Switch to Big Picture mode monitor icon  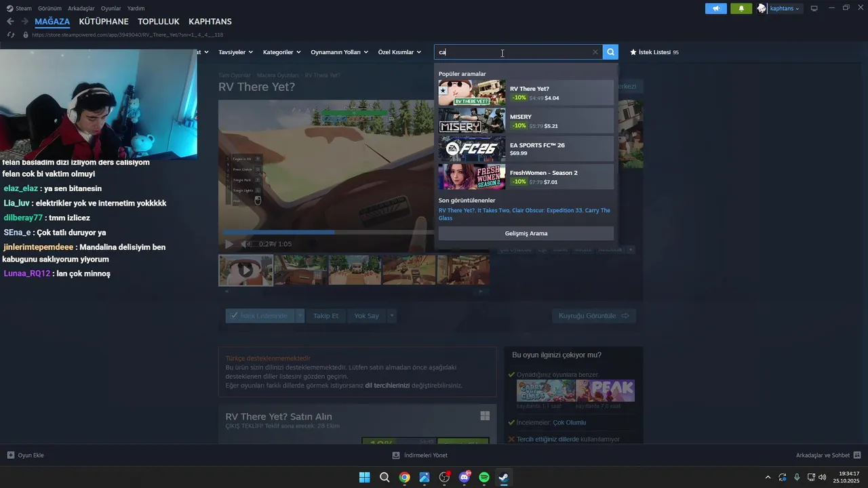pos(814,8)
